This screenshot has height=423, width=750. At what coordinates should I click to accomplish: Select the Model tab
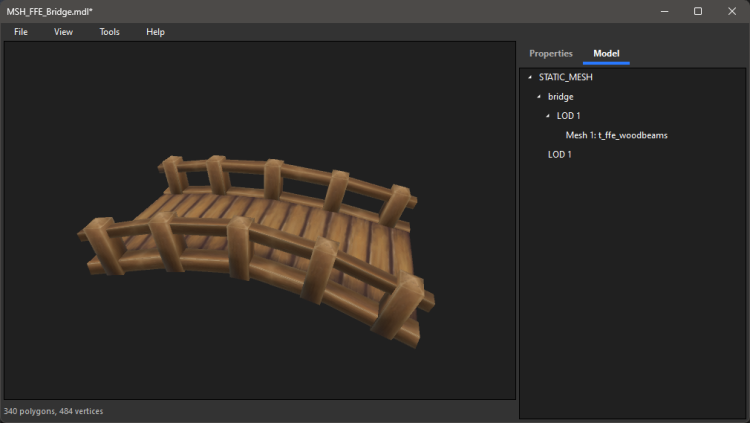(606, 53)
